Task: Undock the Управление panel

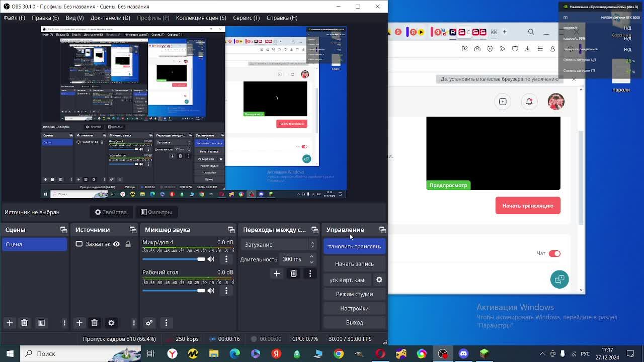Action: click(x=382, y=230)
